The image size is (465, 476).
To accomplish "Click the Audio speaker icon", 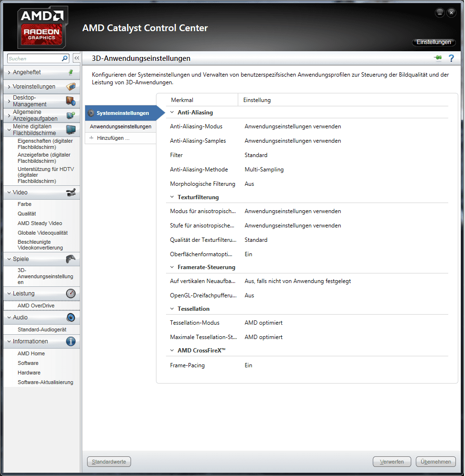I will (x=71, y=317).
